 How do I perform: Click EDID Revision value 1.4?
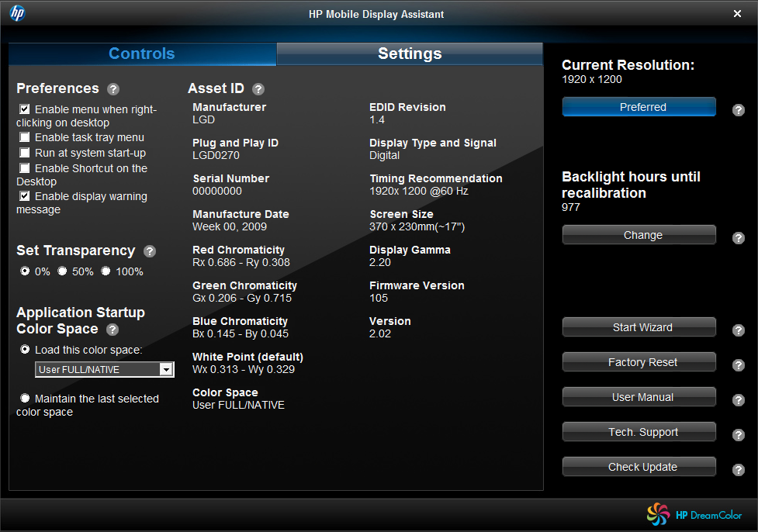pos(377,120)
